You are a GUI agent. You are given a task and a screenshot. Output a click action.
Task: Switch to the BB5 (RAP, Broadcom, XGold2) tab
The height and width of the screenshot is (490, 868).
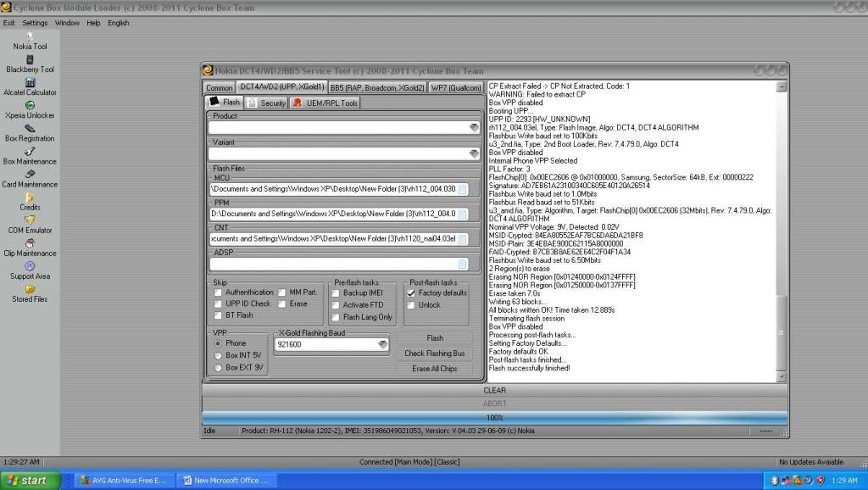377,87
